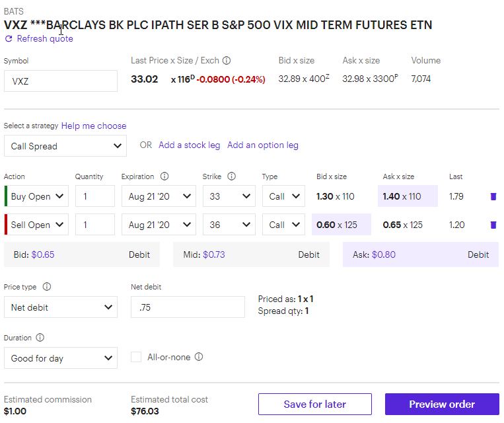
Task: Click info icon next to Last Price/Exch
Action: point(227,61)
